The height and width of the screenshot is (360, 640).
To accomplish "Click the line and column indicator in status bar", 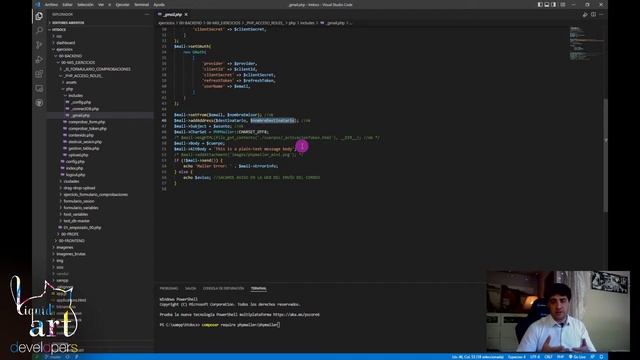I will [478, 357].
